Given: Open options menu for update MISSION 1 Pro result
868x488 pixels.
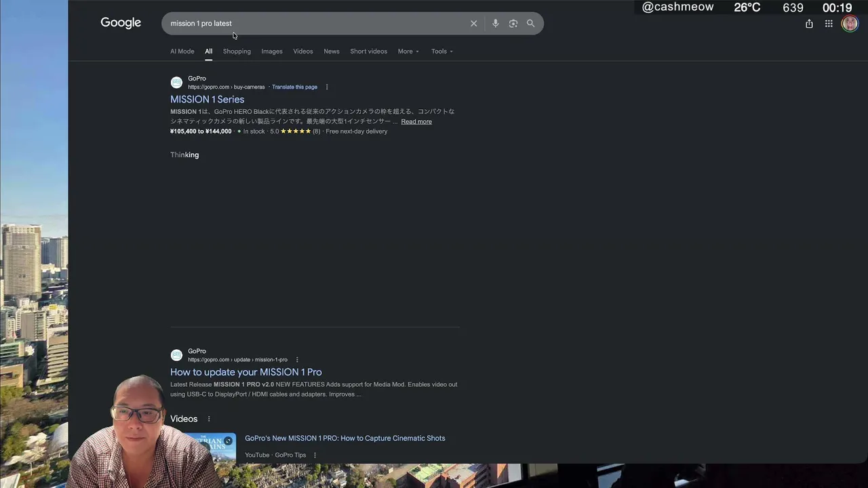Looking at the screenshot, I should [297, 360].
